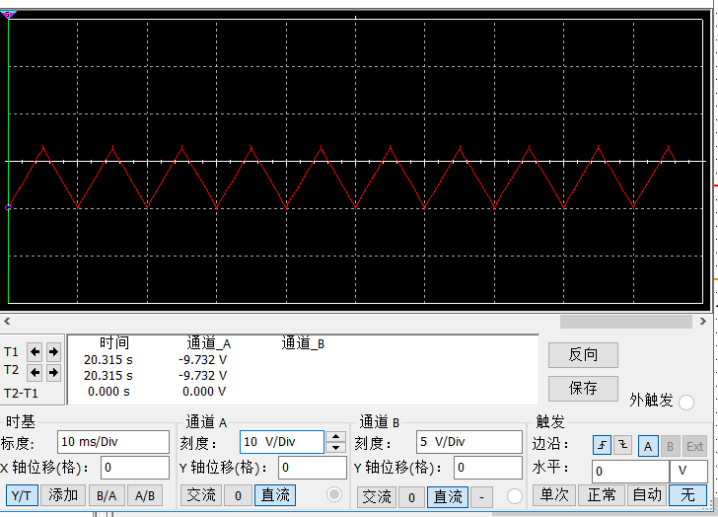
Task: Click Channel B minus (invert) button
Action: (x=481, y=497)
